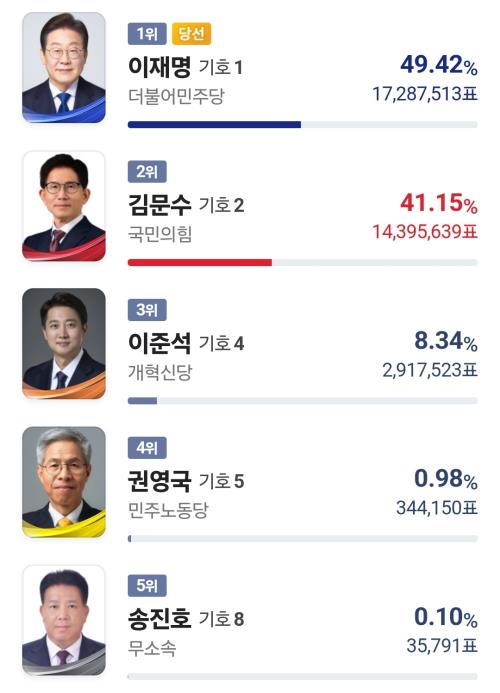Open 이재명 candidate photo

click(x=64, y=67)
